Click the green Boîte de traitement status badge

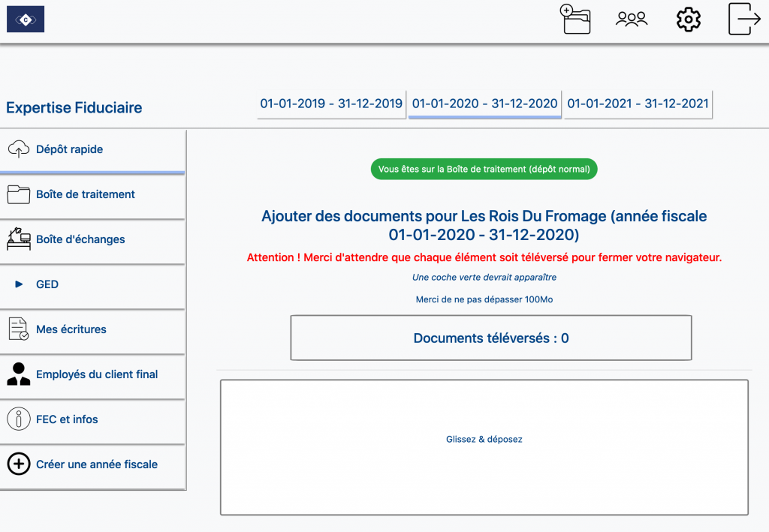(484, 169)
